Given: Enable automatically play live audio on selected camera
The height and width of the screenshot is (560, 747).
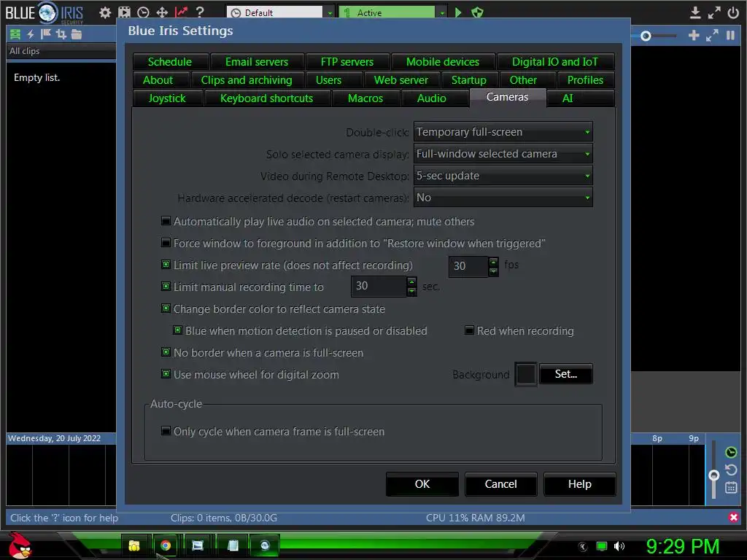Looking at the screenshot, I should click(x=166, y=221).
